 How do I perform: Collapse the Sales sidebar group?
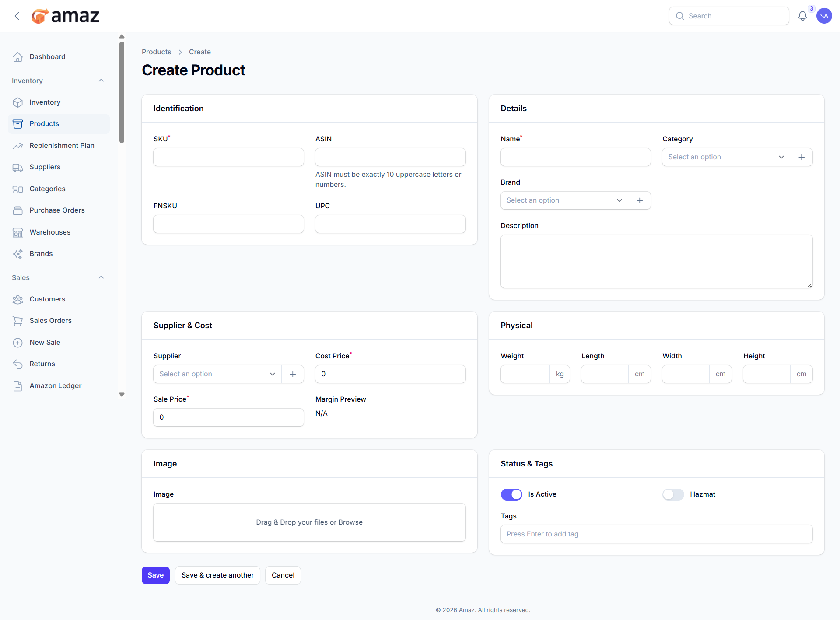coord(101,277)
